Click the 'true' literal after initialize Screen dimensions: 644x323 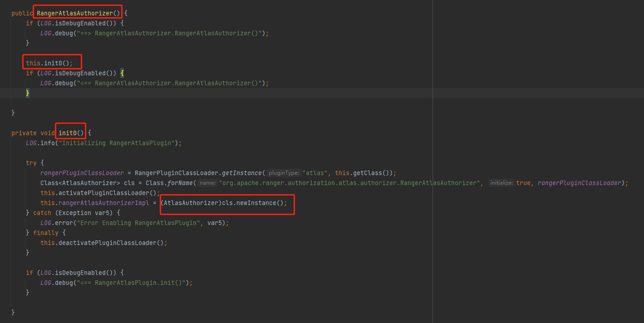pos(523,183)
